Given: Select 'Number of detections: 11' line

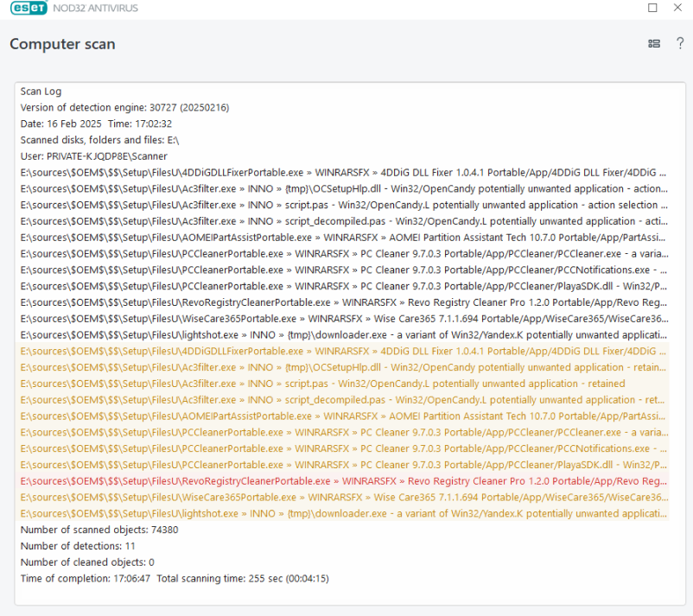Looking at the screenshot, I should pos(78,546).
